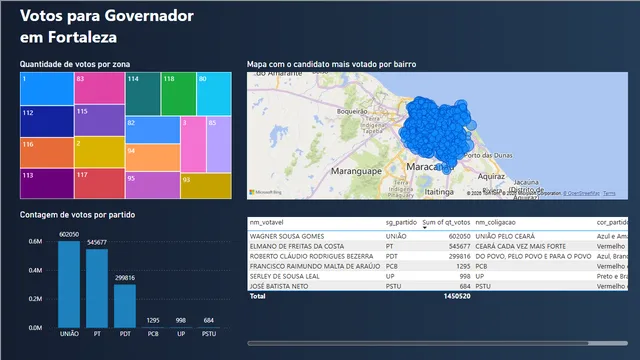Screen dimensions: 640x360
Task: Select FRANCISCO RAIMUNDO MALTA DE ARAÚJO row
Action: tap(438, 266)
